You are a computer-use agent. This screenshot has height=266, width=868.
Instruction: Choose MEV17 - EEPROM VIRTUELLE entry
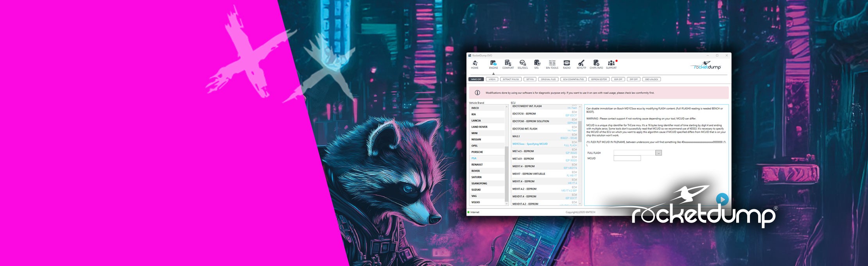(x=545, y=174)
